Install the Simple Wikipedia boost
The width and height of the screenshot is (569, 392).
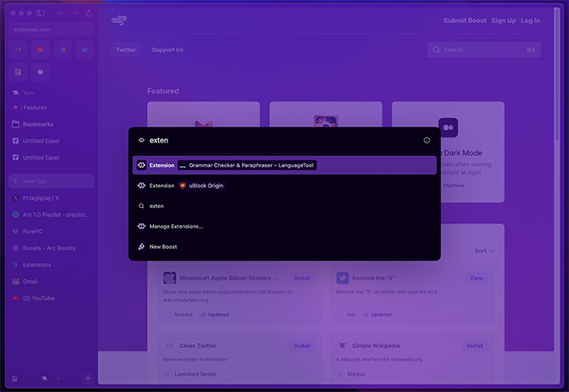pyautogui.click(x=475, y=345)
